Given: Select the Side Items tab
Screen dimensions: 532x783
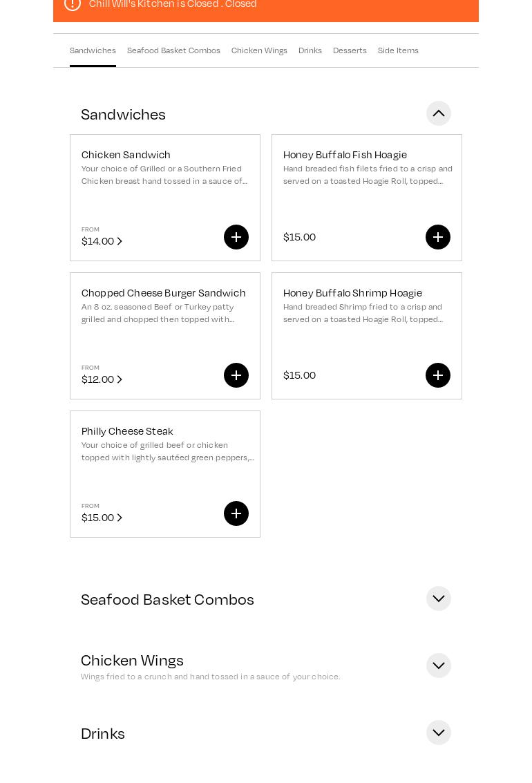Looking at the screenshot, I should 398,50.
